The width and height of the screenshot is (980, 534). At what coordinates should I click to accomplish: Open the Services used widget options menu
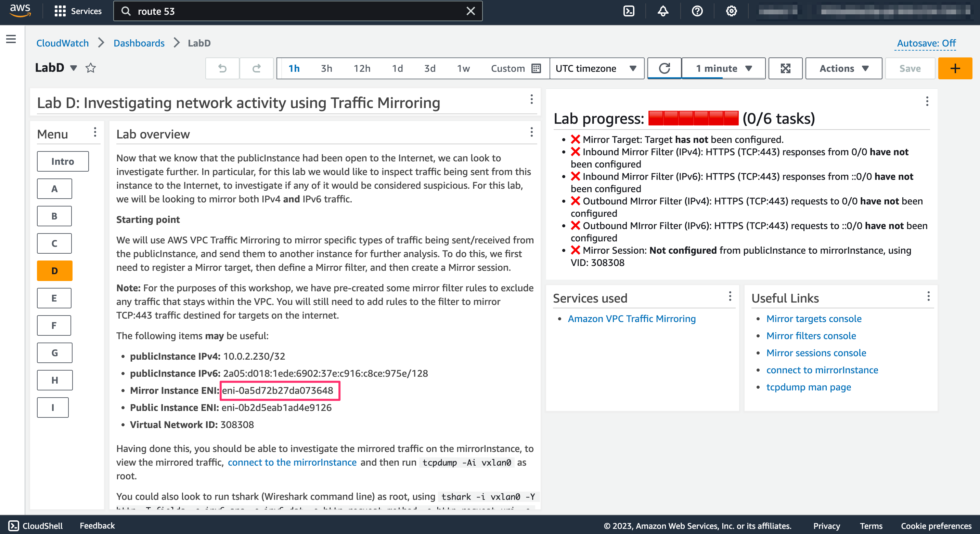(730, 296)
